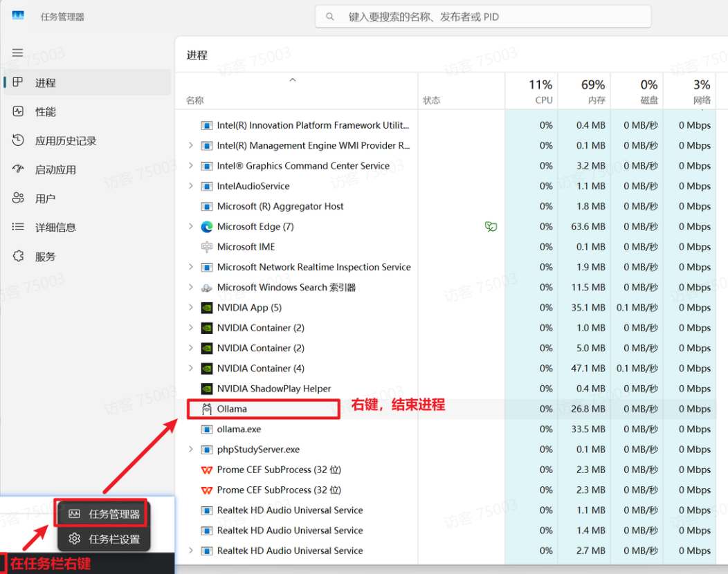Expand the IntelAudioService process group
The image size is (728, 574).
(190, 185)
